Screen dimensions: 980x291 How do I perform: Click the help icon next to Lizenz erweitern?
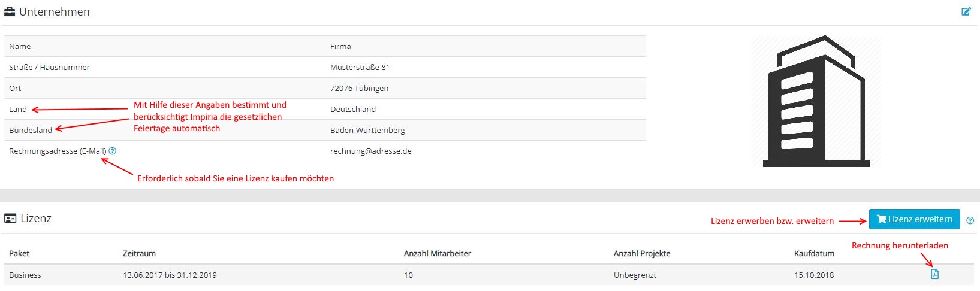pos(970,220)
